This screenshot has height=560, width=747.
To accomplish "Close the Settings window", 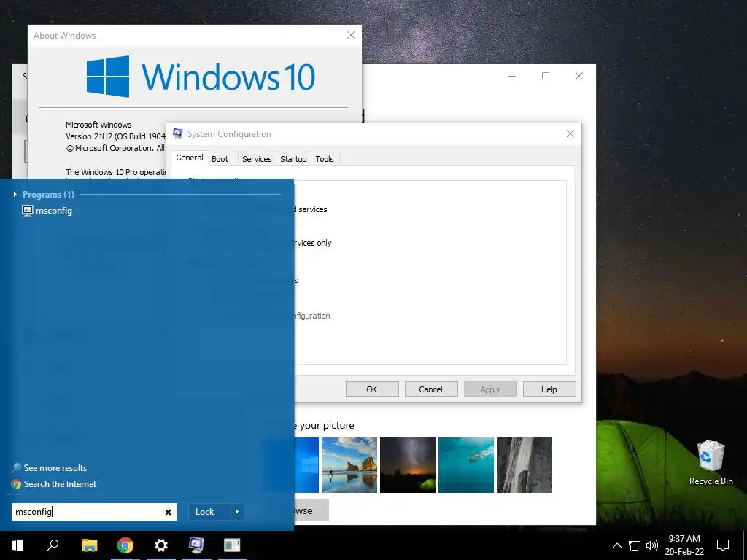I will point(579,76).
